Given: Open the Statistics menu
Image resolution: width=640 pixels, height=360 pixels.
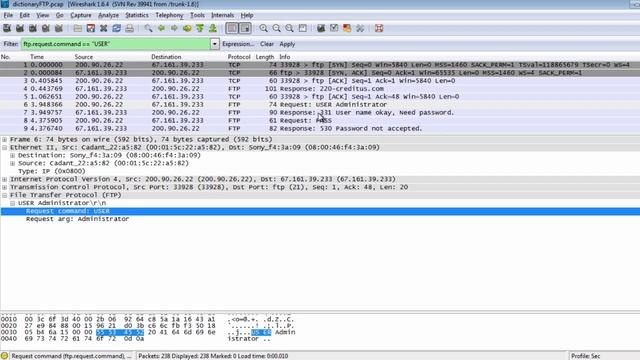Looking at the screenshot, I should click(x=137, y=15).
